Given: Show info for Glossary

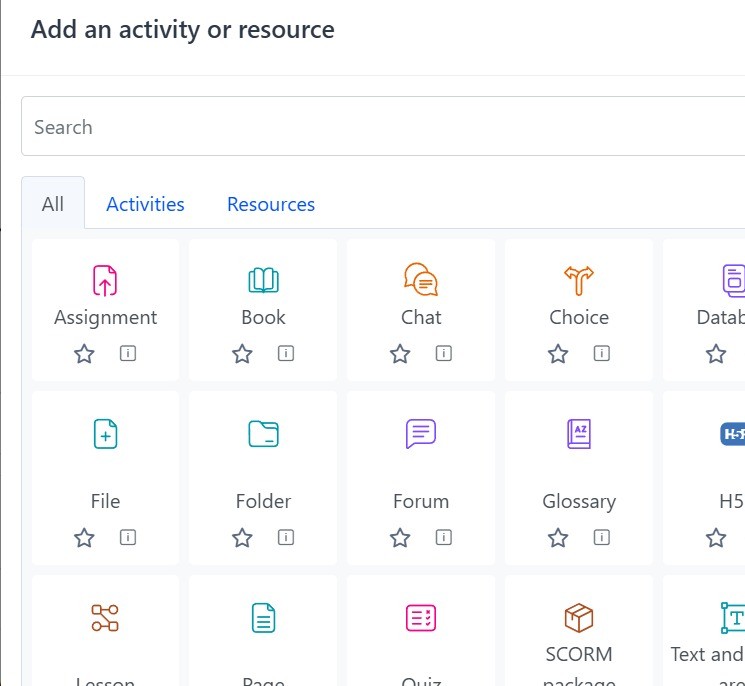Looking at the screenshot, I should pos(602,537).
